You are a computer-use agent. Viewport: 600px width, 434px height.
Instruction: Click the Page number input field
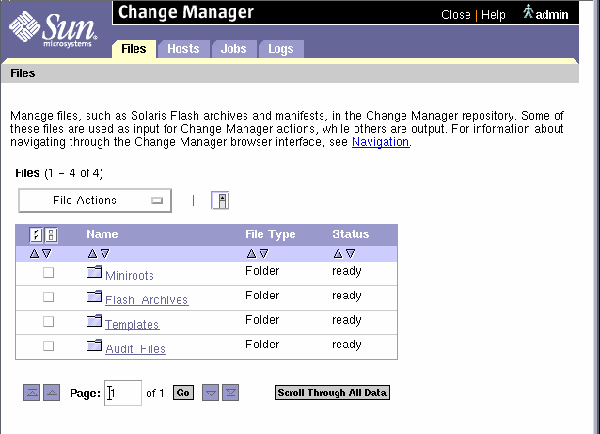(123, 393)
